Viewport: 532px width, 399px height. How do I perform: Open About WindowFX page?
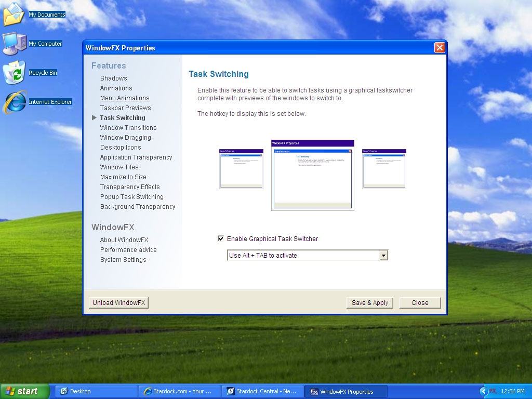click(x=124, y=240)
